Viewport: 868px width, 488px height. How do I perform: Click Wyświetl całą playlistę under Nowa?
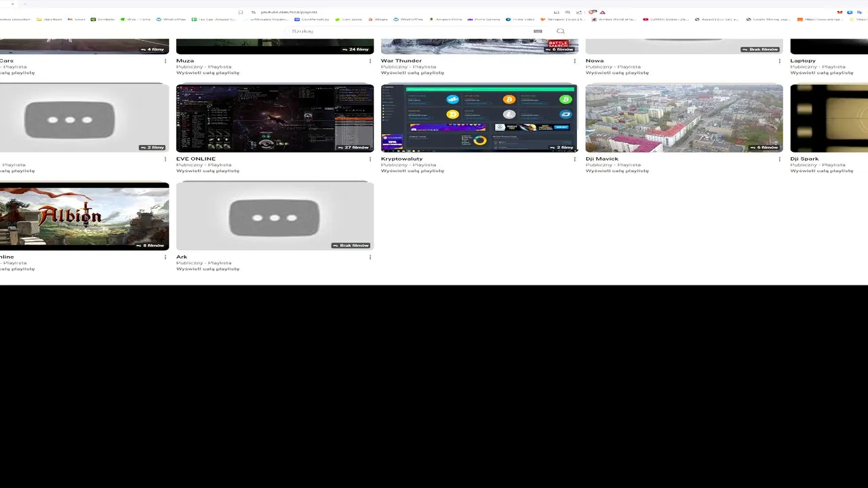[x=617, y=73]
